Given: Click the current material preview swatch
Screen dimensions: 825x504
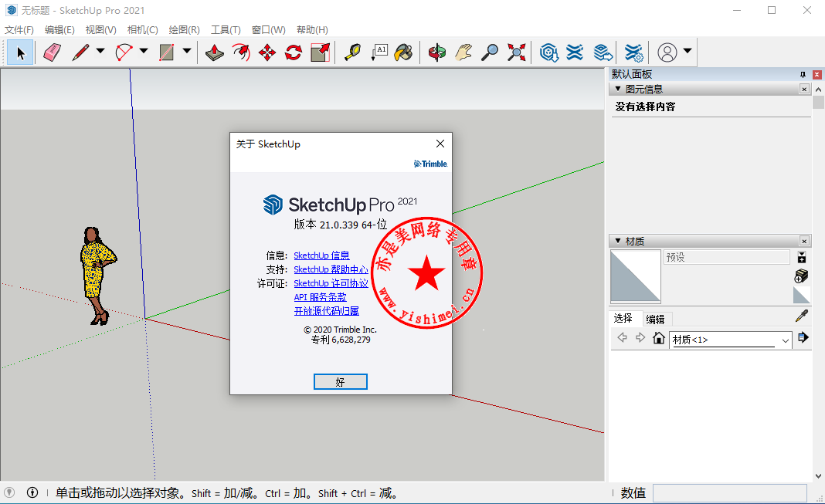Looking at the screenshot, I should point(636,276).
